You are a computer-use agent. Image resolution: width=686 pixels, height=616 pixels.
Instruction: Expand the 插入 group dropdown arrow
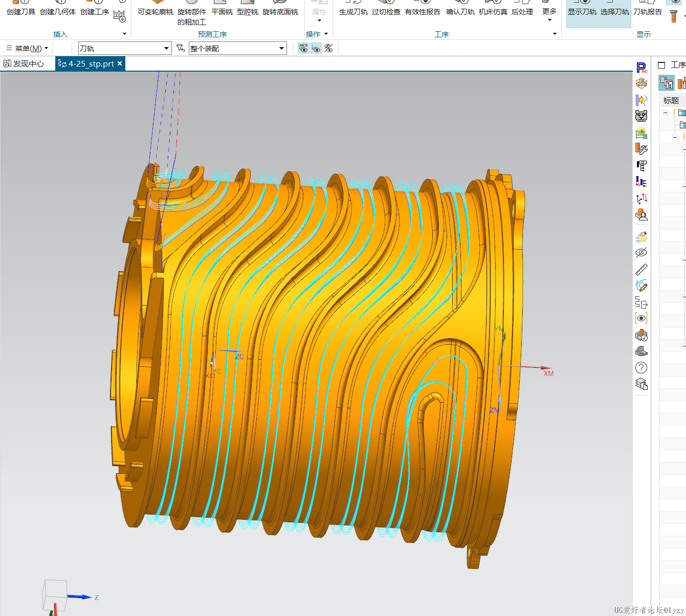[x=124, y=34]
